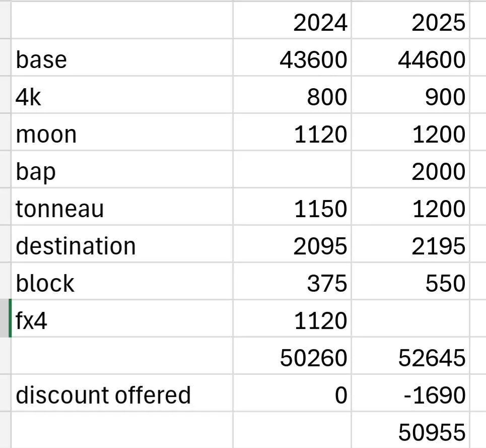
Task: Select the 2000 value in bap row
Action: coord(410,169)
